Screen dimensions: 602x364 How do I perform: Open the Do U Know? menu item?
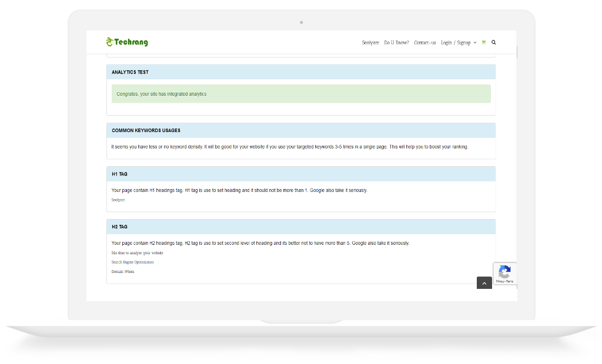coord(397,43)
